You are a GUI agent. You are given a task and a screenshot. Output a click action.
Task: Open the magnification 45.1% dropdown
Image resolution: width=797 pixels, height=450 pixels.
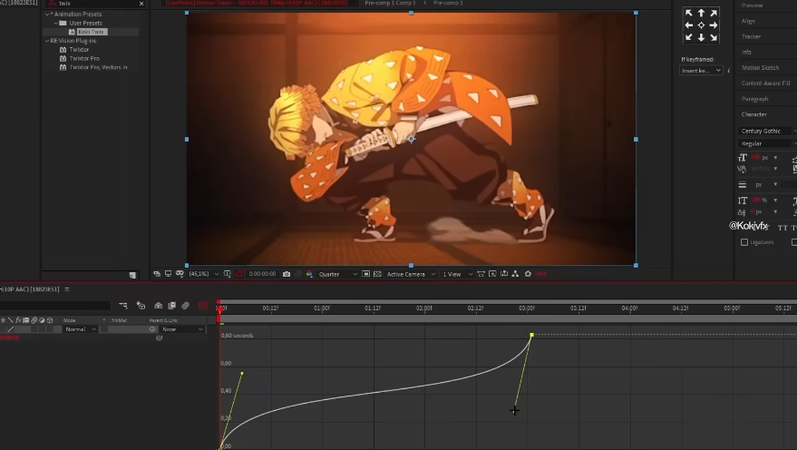204,274
